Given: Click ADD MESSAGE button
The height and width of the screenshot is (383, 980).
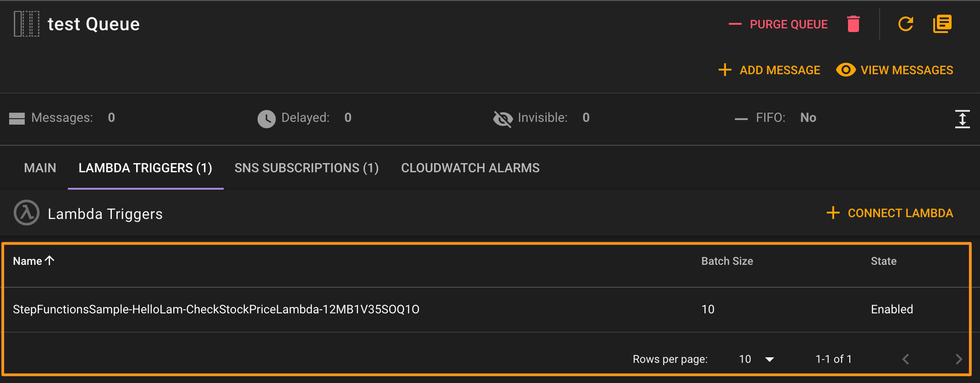Looking at the screenshot, I should pyautogui.click(x=769, y=70).
